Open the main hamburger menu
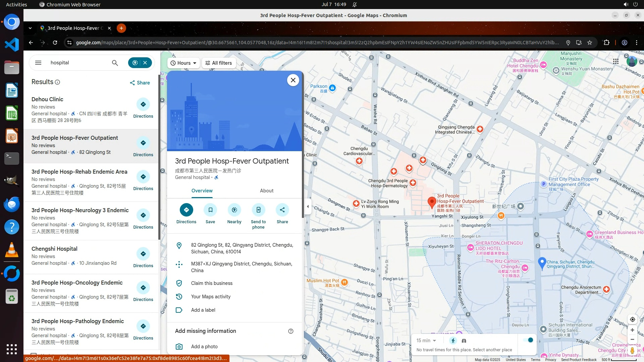The image size is (644, 362). (38, 63)
